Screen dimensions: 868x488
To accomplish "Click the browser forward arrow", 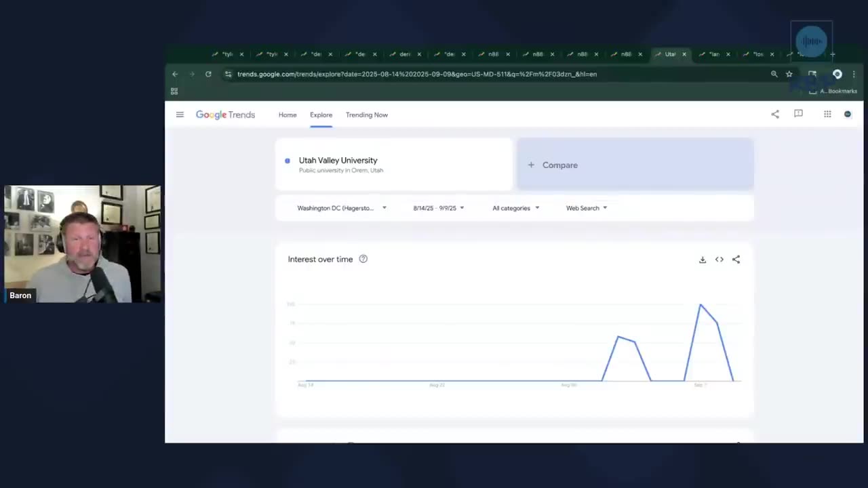I will 192,74.
